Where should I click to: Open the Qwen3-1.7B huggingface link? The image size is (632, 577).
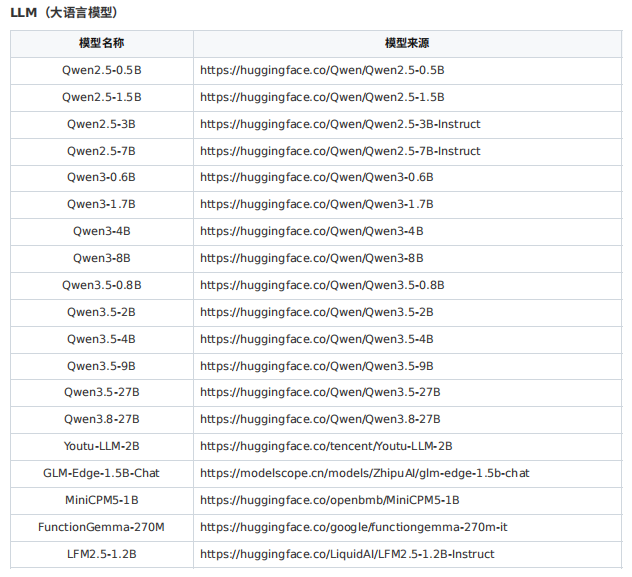(x=316, y=205)
